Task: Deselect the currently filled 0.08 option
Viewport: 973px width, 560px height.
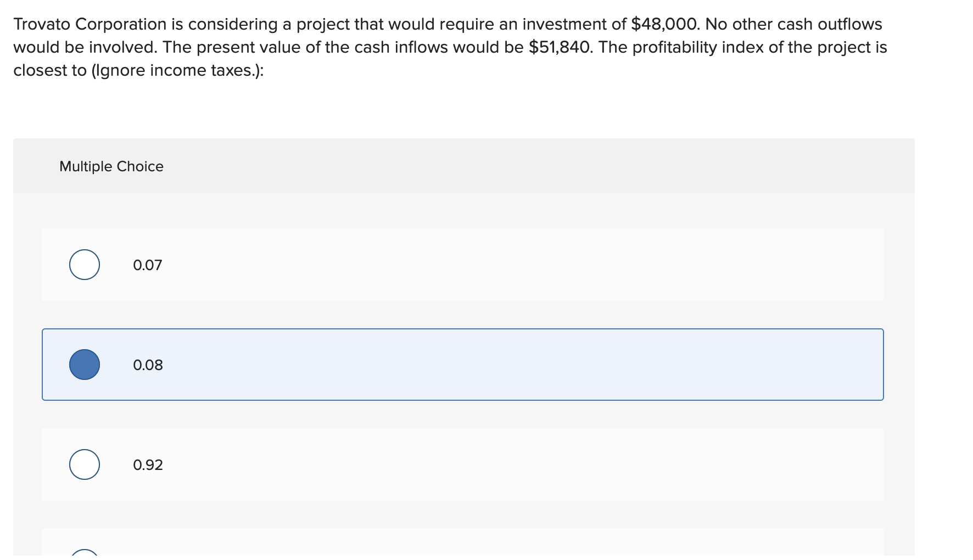Action: tap(85, 364)
